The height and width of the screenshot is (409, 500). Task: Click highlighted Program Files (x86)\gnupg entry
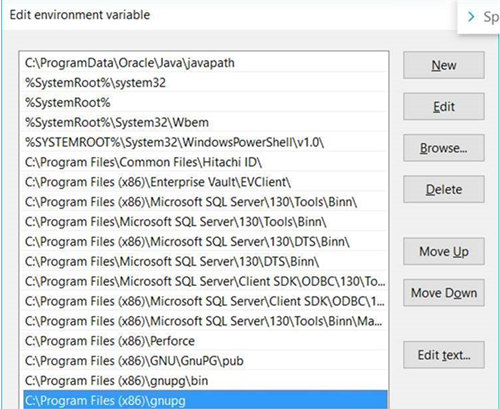[205, 400]
